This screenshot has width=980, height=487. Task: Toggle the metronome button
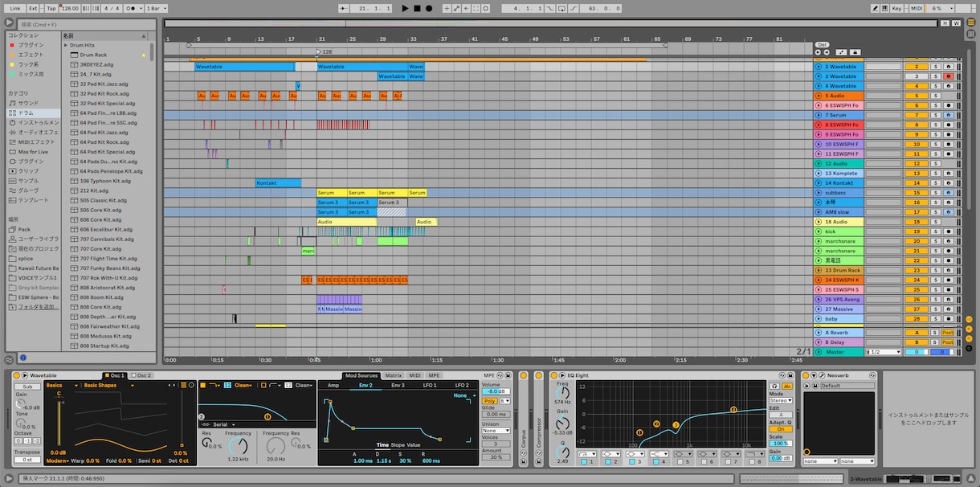click(x=131, y=8)
